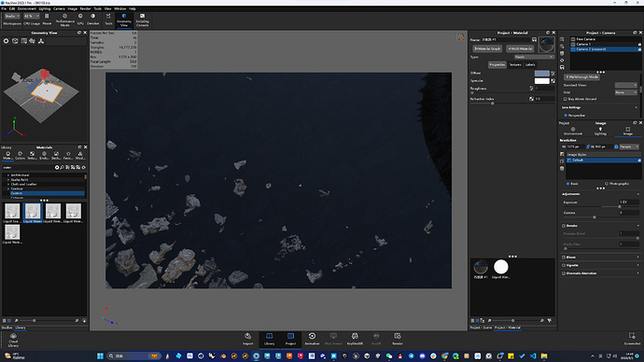The height and width of the screenshot is (362, 644).
Task: Check the Stay Above Ground checkbox
Action: click(566, 99)
